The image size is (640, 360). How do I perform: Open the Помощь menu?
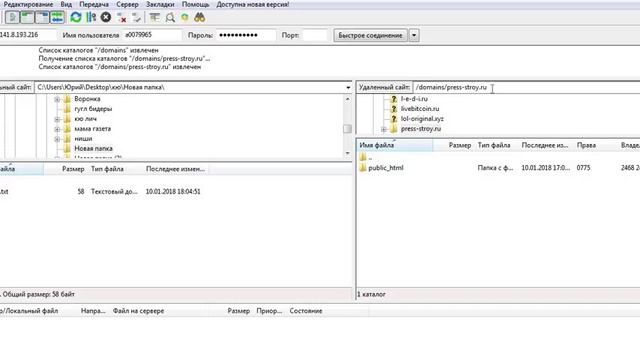coord(195,4)
